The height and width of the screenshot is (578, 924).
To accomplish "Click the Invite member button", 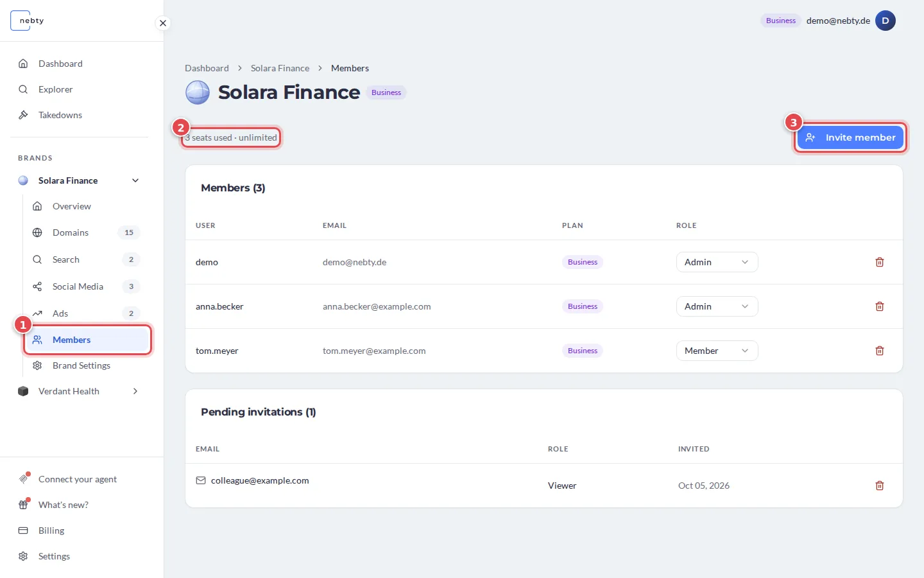I will tap(850, 137).
